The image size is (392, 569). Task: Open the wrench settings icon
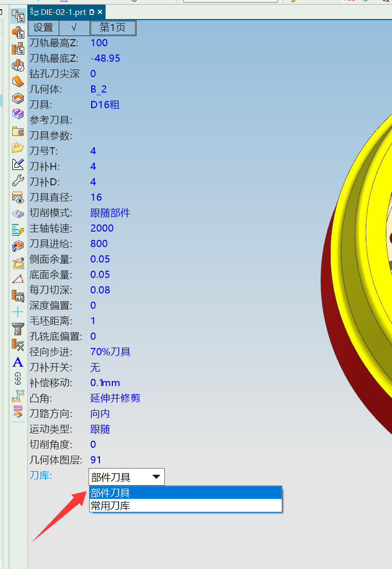pos(18,180)
